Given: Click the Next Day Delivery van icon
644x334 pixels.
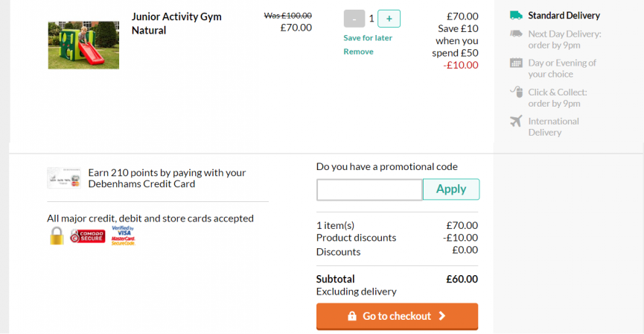Looking at the screenshot, I should tap(516, 34).
